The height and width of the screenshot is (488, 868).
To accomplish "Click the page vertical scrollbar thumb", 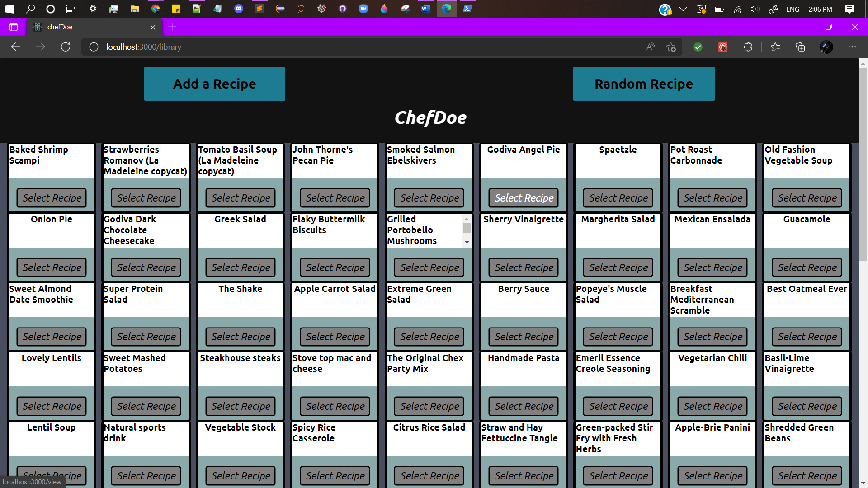I will pos(863,164).
